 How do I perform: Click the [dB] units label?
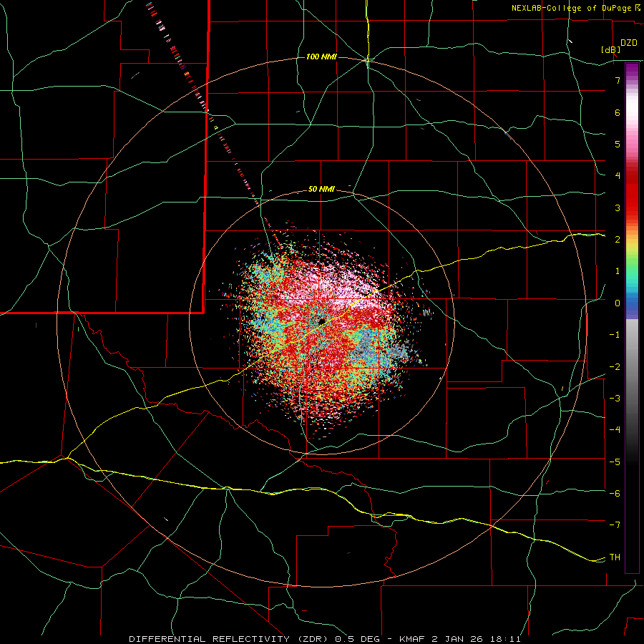click(x=611, y=49)
